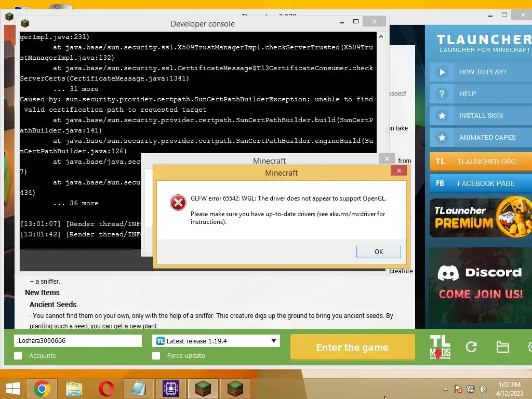Image resolution: width=532 pixels, height=399 pixels.
Task: Click the TLauncher logo header
Action: tap(484, 44)
